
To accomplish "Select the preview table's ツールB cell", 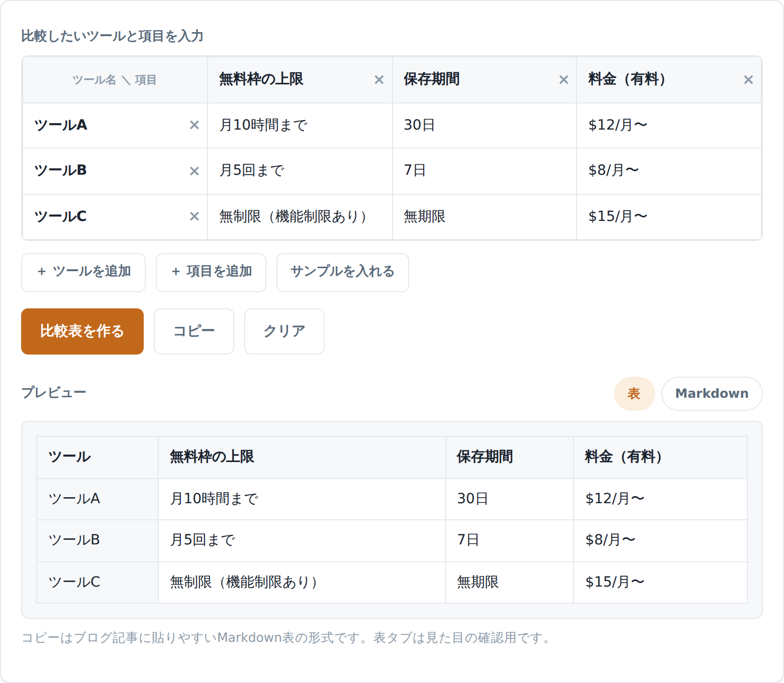I will [x=97, y=540].
